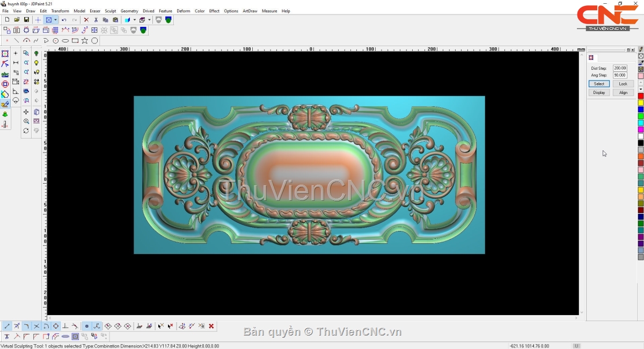Click the yellow light bulb icon
The width and height of the screenshot is (644, 349).
coord(36,63)
